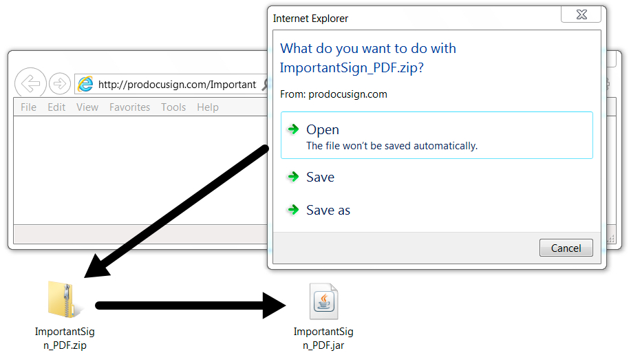Open the Help menu
The height and width of the screenshot is (364, 631).
[x=208, y=107]
